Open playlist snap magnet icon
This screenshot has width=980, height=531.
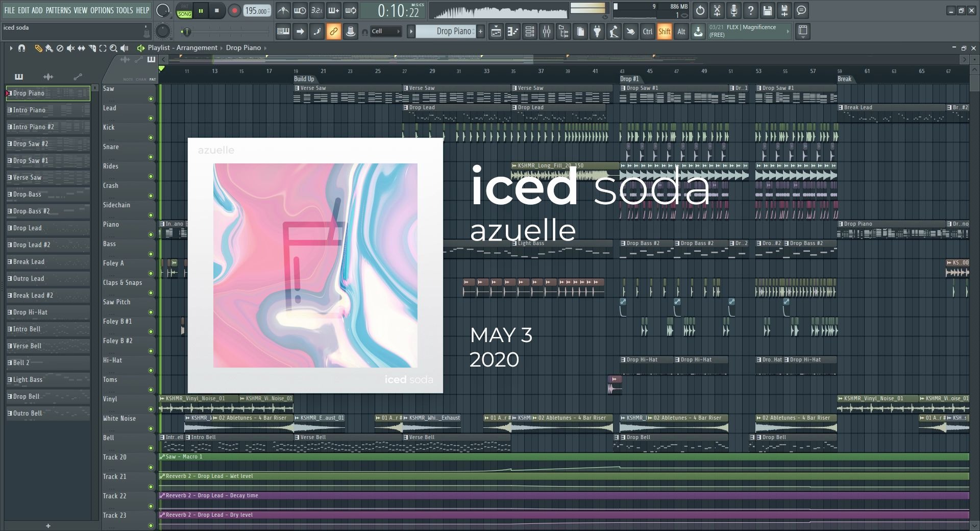point(21,48)
